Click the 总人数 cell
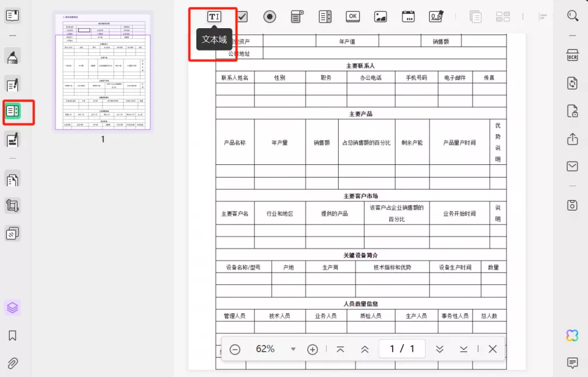The height and width of the screenshot is (377, 588). 489,316
